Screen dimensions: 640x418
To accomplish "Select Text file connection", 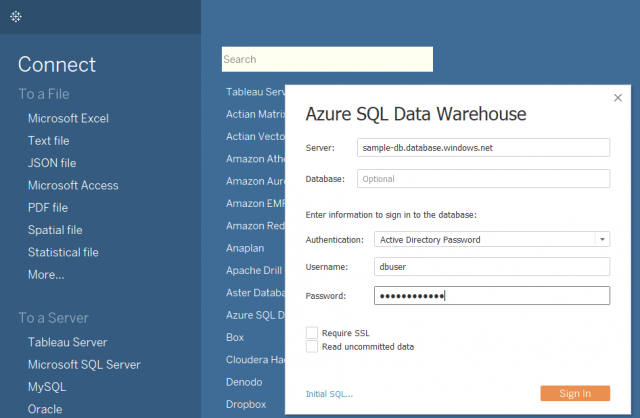I will 49,141.
